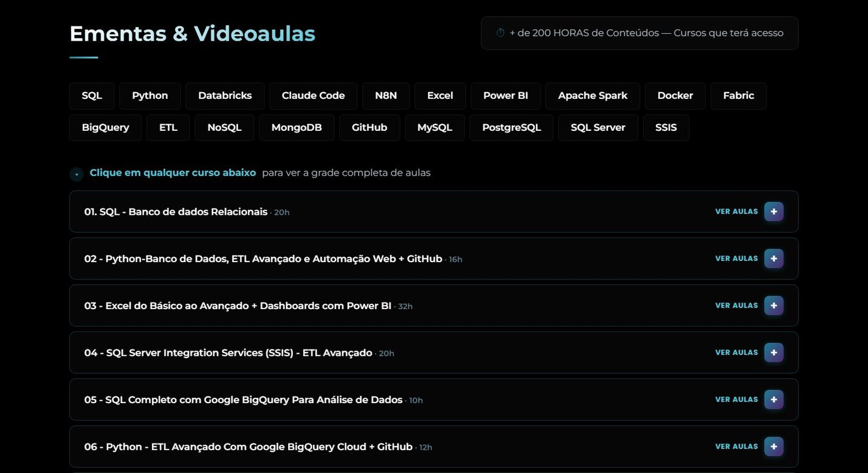The height and width of the screenshot is (473, 868).
Task: Select the Docker tag
Action: [675, 96]
